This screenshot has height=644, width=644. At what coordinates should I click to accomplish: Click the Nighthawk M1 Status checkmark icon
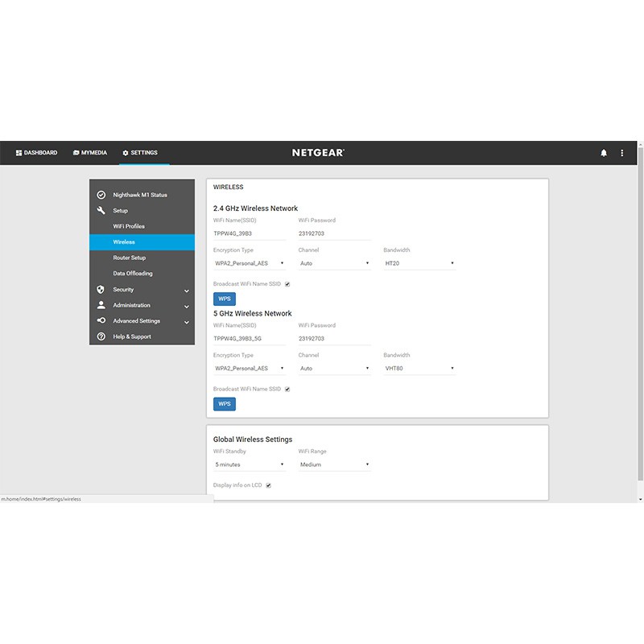pos(101,195)
